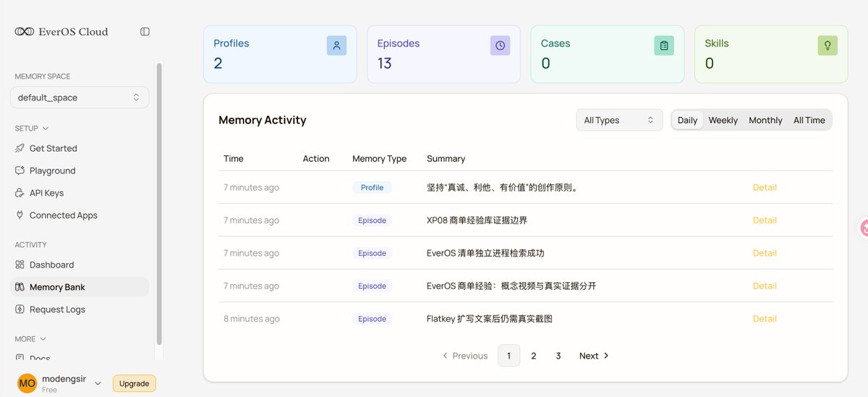Click the pink floating icon at right edge
The width and height of the screenshot is (868, 397).
864,228
